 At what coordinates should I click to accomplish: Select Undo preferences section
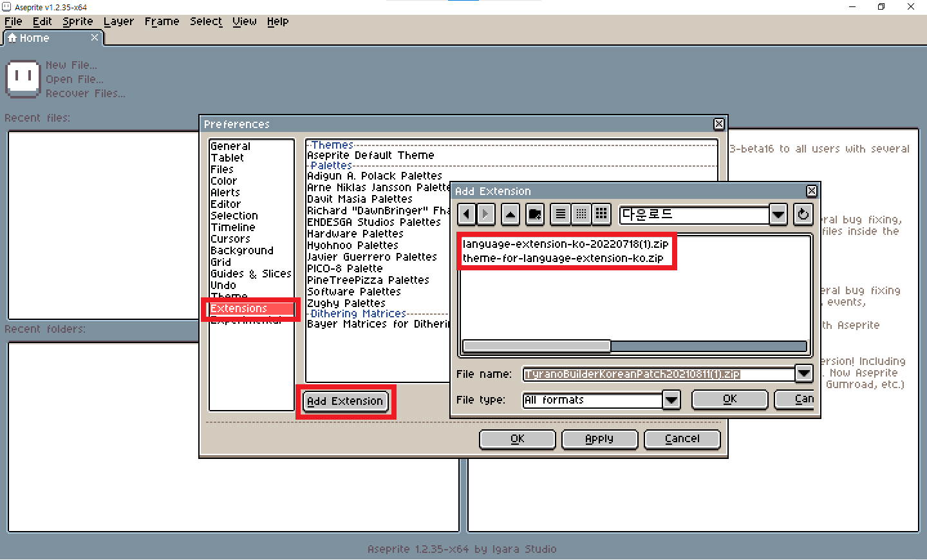[x=252, y=285]
